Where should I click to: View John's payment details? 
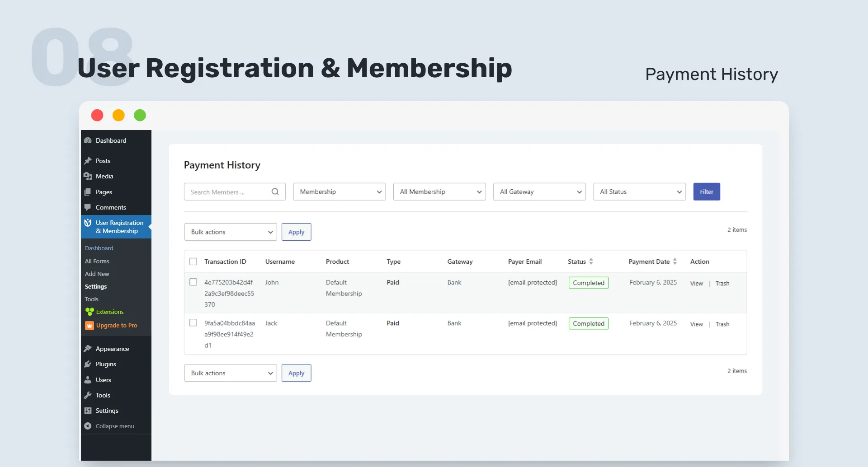[697, 284]
